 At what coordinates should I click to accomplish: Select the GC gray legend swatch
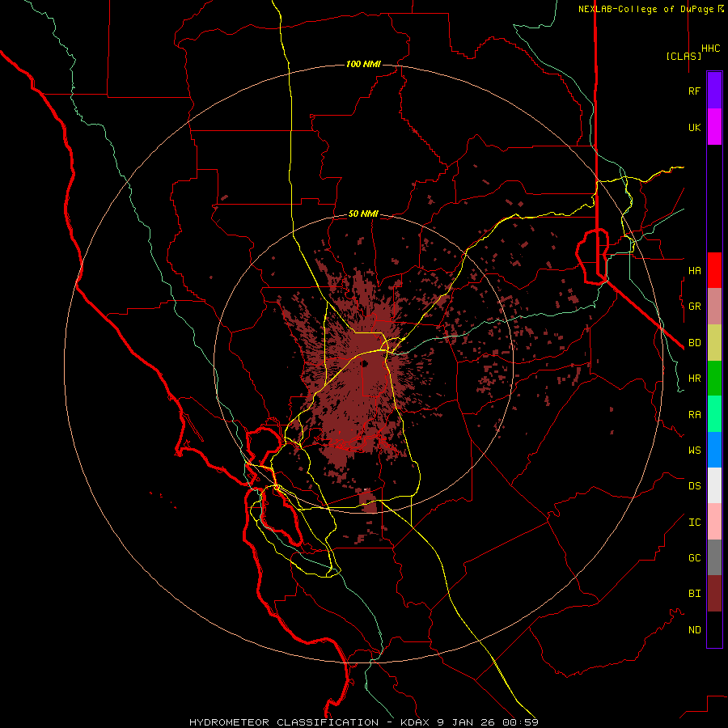click(x=714, y=557)
